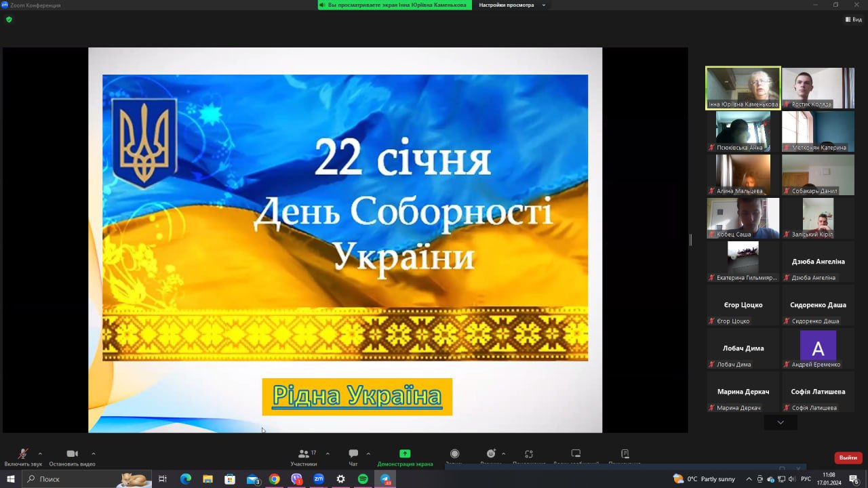868x488 pixels.
Task: Select Інна Юріївна Каменькова video tile
Action: 743,88
